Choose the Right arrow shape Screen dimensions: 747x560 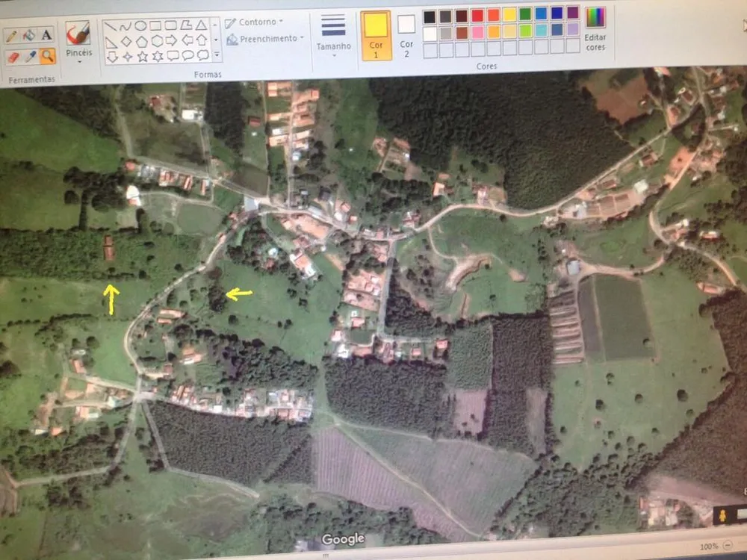(172, 40)
